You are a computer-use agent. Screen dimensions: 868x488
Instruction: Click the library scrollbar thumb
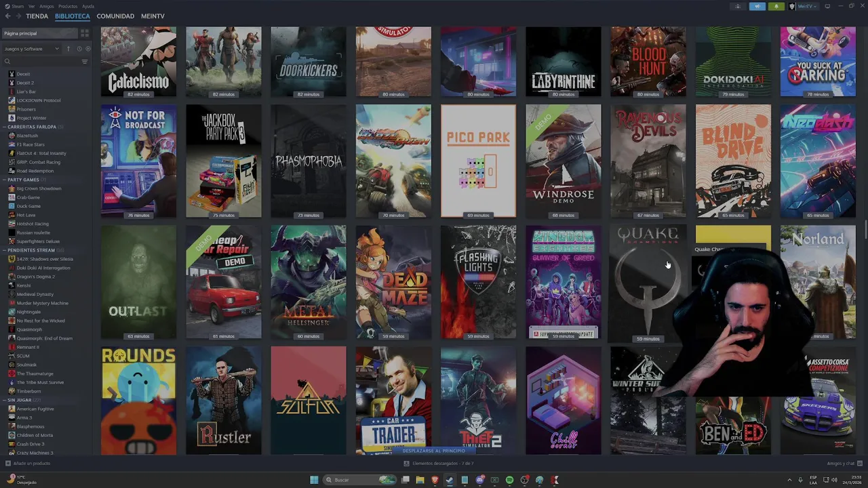(x=865, y=229)
